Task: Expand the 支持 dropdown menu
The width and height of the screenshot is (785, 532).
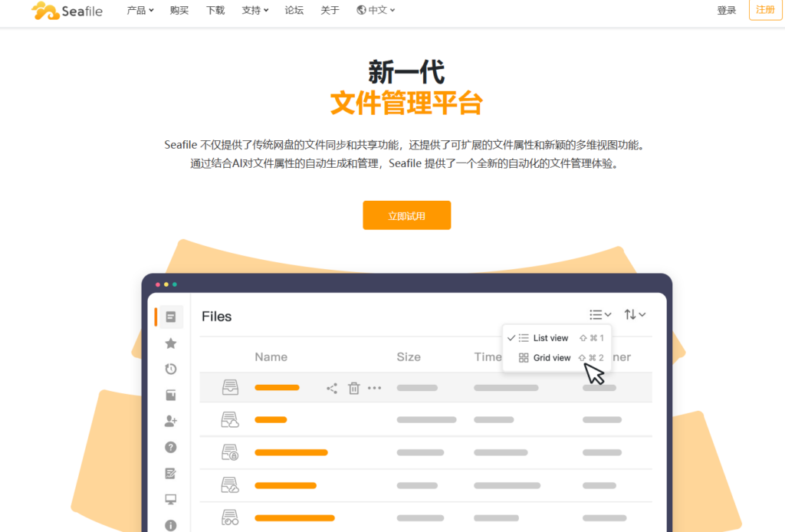Action: point(255,10)
